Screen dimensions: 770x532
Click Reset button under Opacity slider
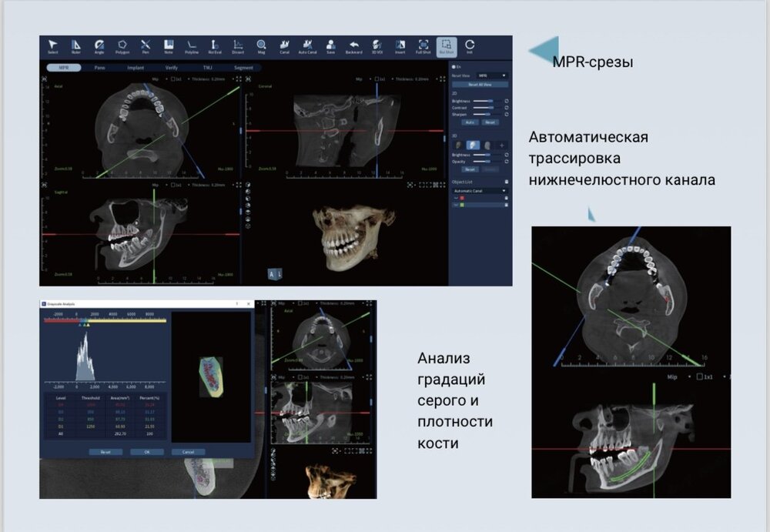point(470,169)
